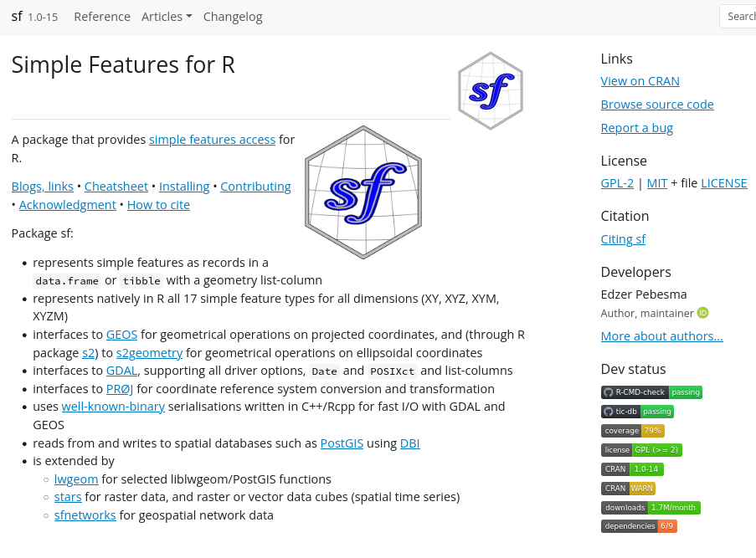Click the small sf hexagon logo

[x=491, y=90]
